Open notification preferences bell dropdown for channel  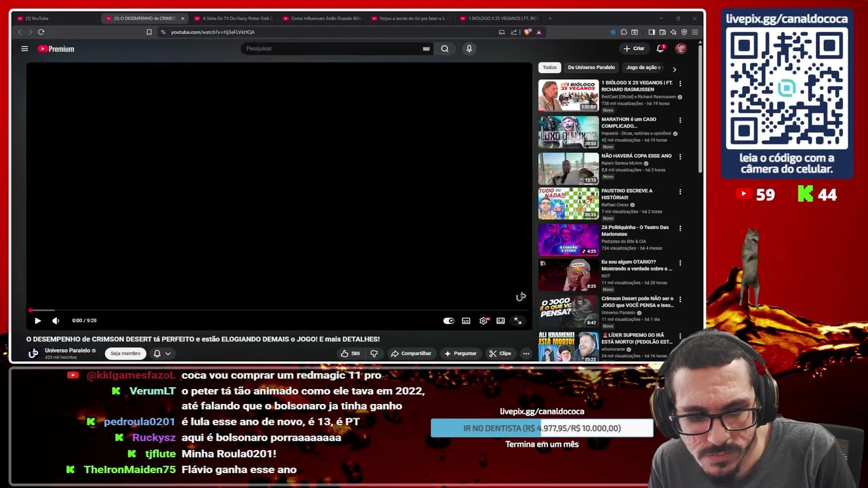161,353
